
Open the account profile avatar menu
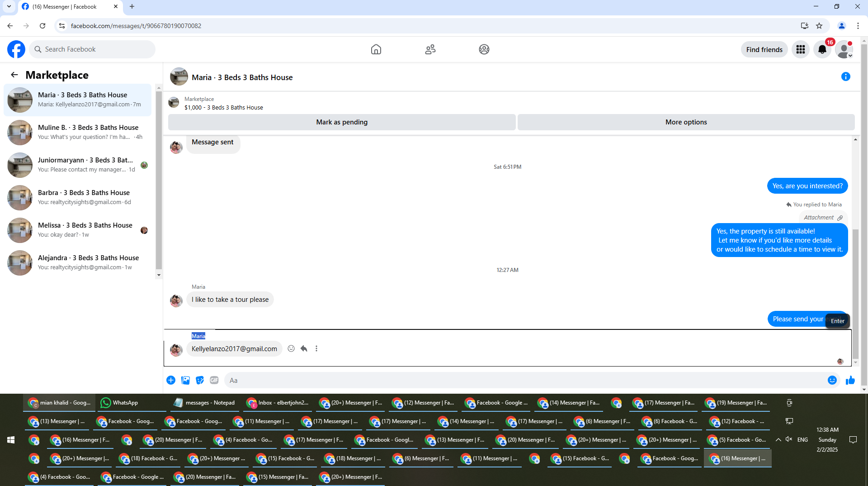pyautogui.click(x=844, y=49)
